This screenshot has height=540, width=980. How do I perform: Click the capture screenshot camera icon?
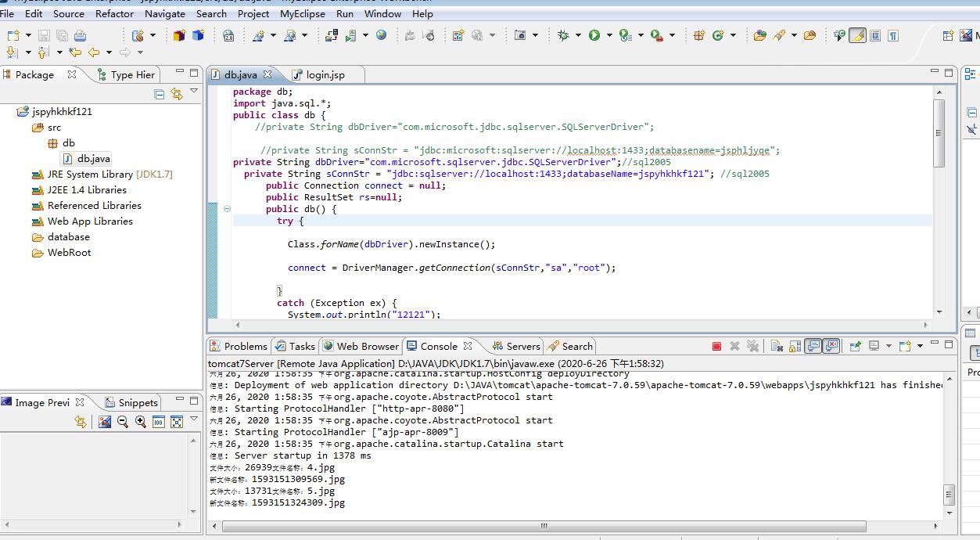click(520, 35)
